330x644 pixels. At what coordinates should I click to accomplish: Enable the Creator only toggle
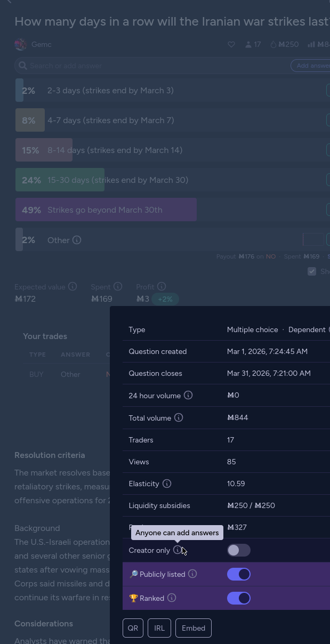click(x=238, y=550)
